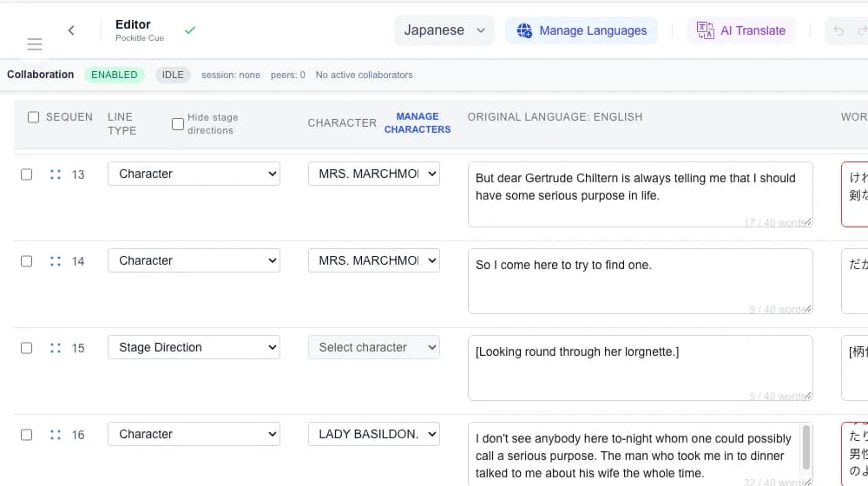Grab the drag handle of row 14

(56, 261)
